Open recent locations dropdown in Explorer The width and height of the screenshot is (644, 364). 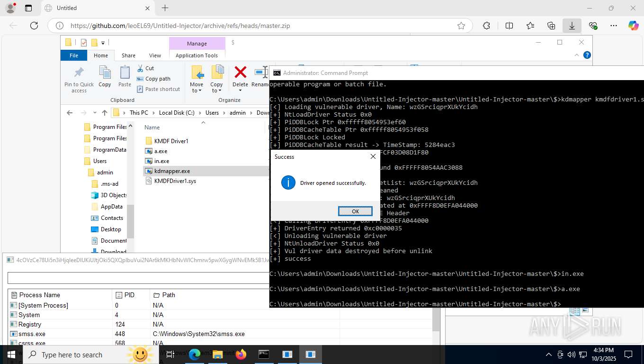tap(95, 113)
